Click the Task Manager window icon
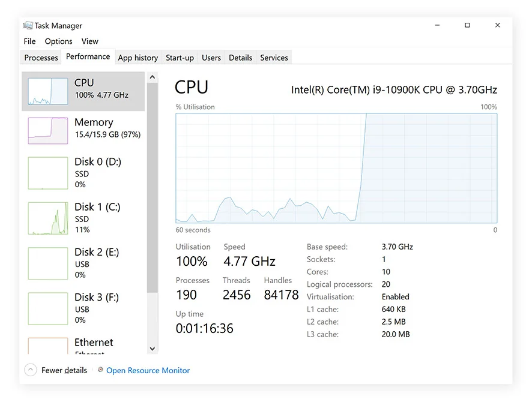 pyautogui.click(x=26, y=25)
